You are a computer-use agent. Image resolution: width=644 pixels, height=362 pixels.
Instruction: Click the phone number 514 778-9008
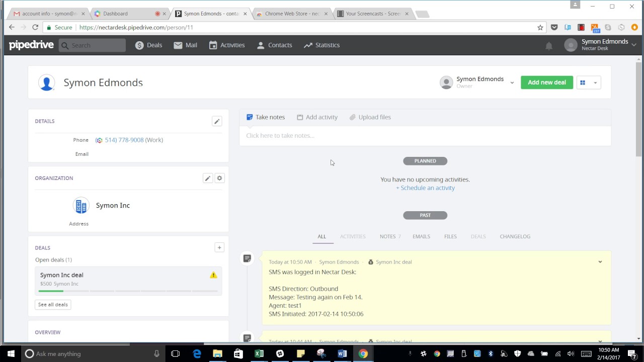click(x=124, y=140)
